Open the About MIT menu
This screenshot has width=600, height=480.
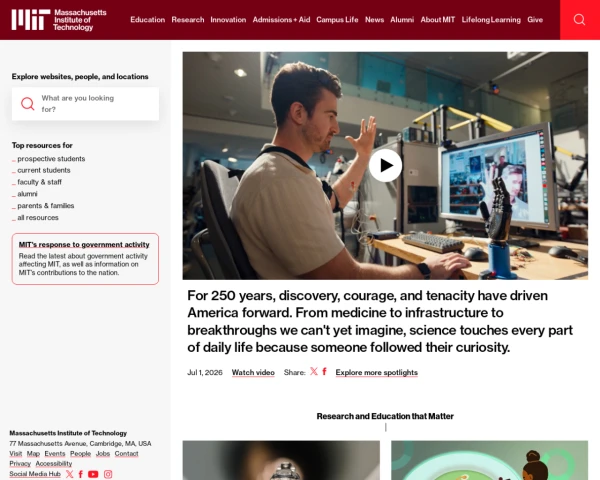438,20
